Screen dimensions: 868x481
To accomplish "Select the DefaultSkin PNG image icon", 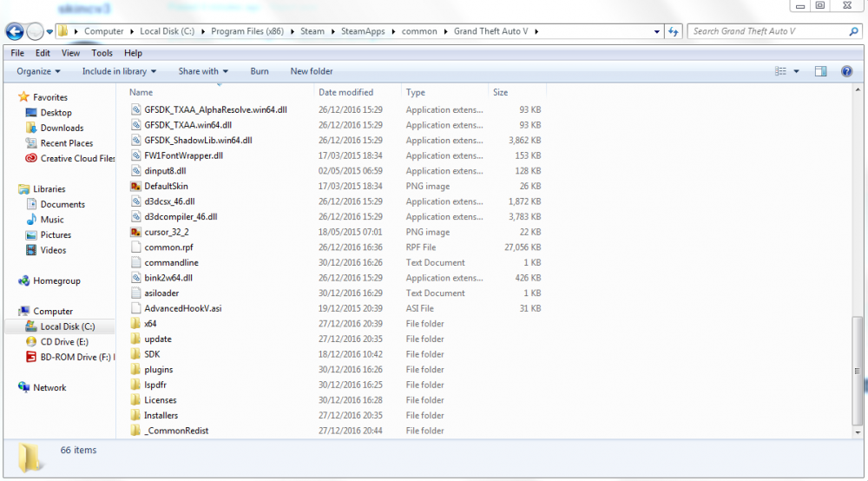I will [x=135, y=186].
